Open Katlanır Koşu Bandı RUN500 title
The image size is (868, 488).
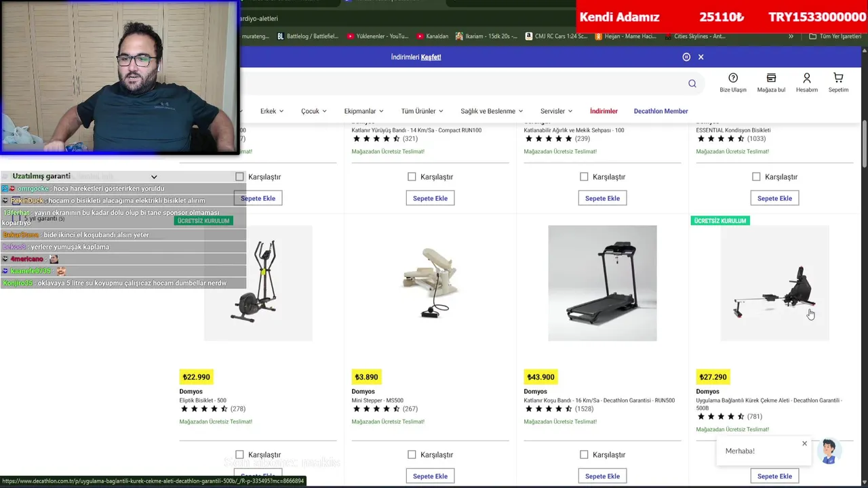pyautogui.click(x=599, y=401)
